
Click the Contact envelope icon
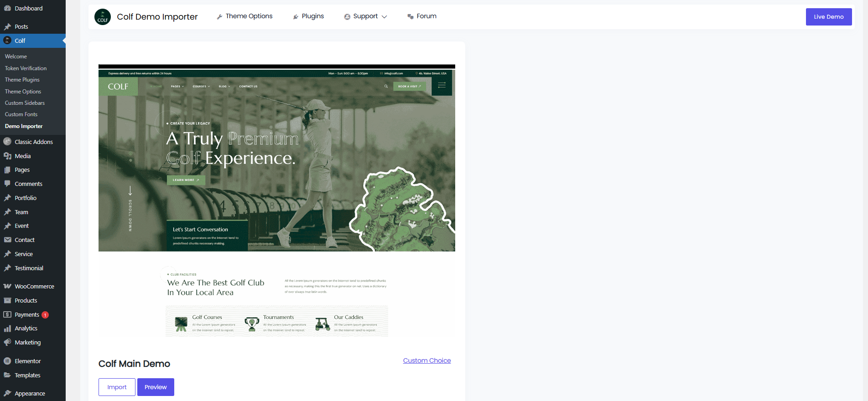(x=7, y=240)
